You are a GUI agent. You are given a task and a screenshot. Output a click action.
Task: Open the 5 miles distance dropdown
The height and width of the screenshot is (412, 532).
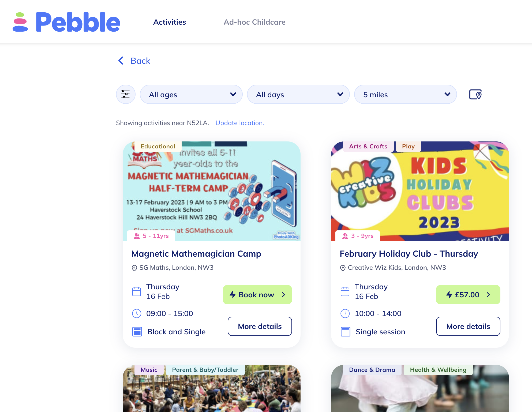point(406,94)
